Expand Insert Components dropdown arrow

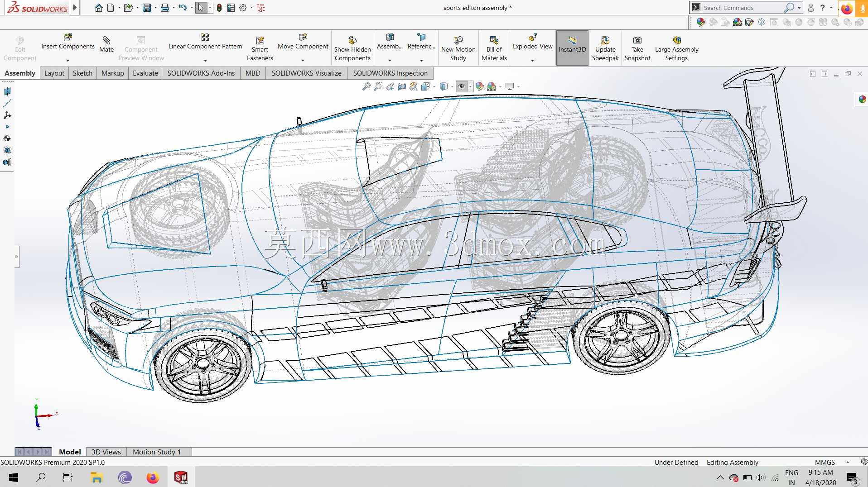pos(68,61)
